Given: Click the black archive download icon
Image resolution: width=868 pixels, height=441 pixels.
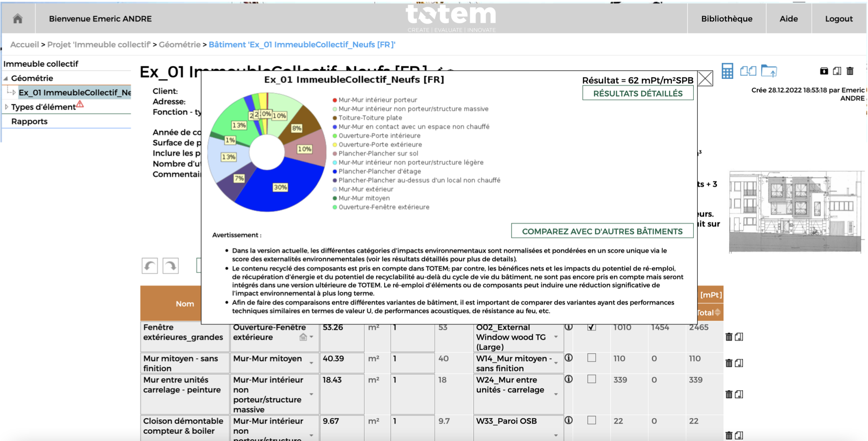Looking at the screenshot, I should [x=824, y=71].
